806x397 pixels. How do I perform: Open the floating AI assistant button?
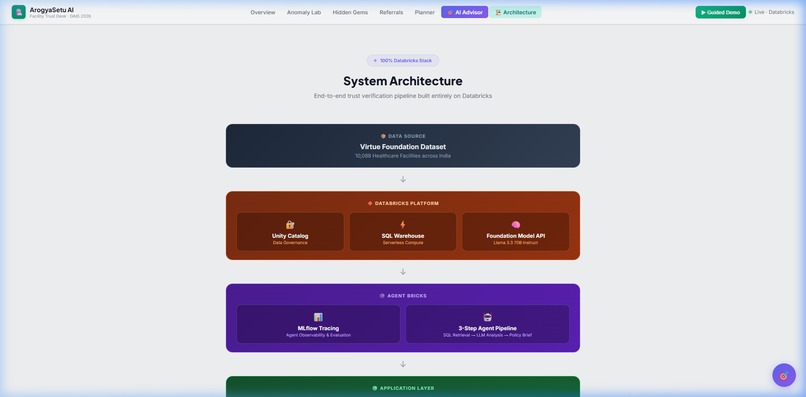click(784, 375)
